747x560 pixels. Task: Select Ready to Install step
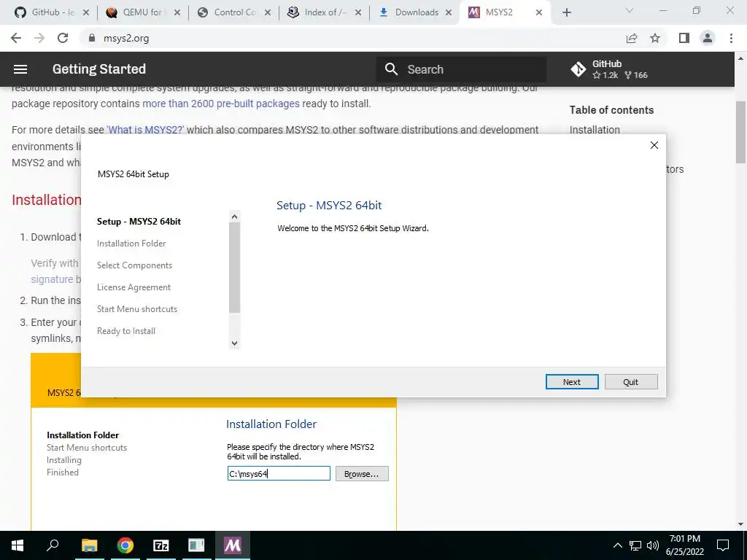[126, 331]
